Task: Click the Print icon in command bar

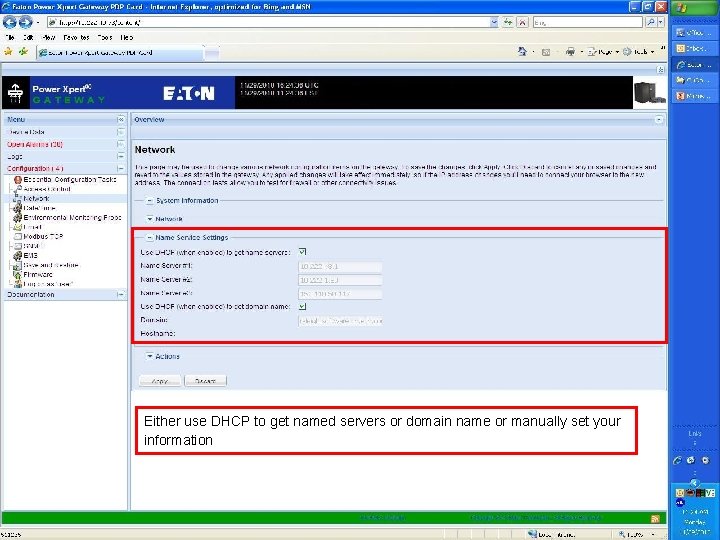Action: click(570, 52)
